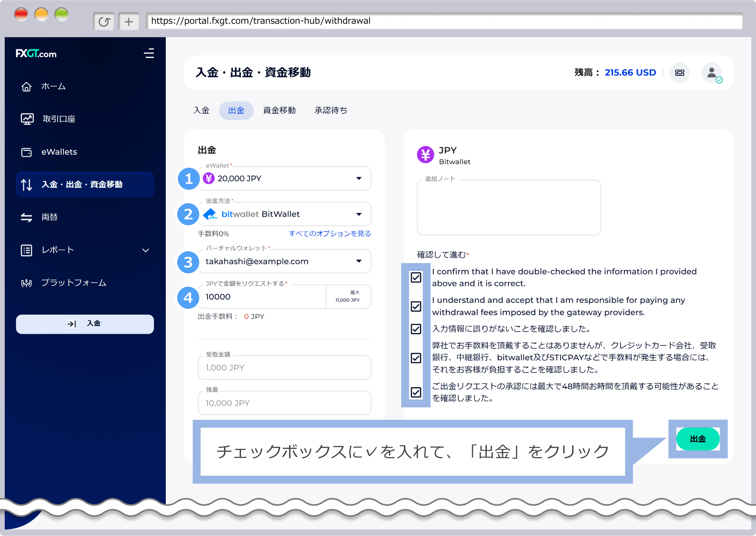Open the virtual wallet takahashi@example.com dropdown
This screenshot has width=756, height=536.
tap(285, 262)
